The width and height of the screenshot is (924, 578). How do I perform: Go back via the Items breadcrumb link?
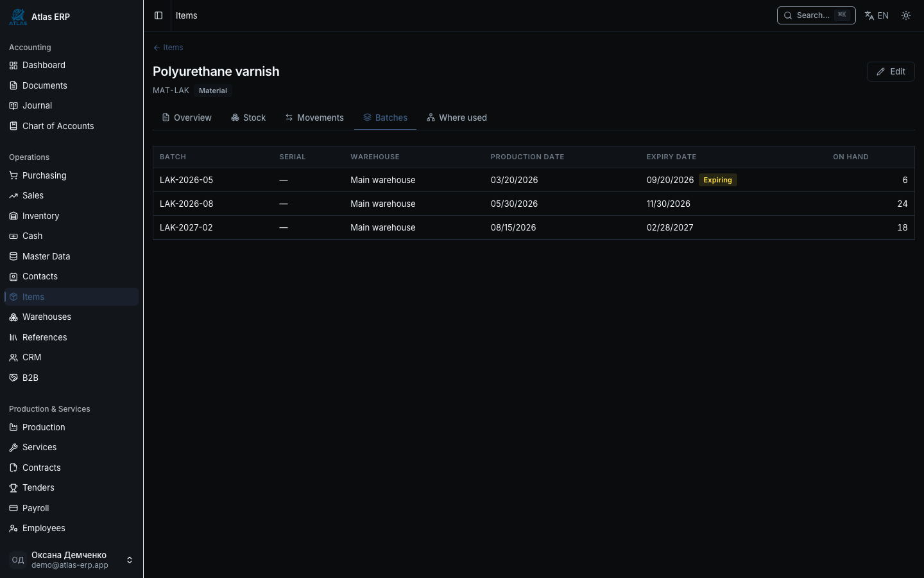168,48
